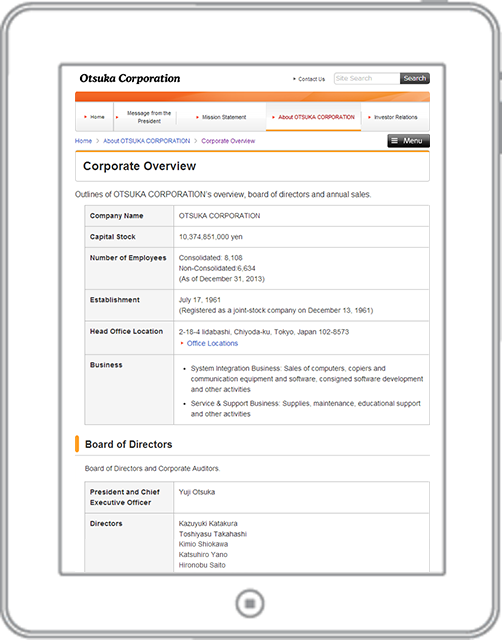Click the Directors row label

click(x=106, y=524)
